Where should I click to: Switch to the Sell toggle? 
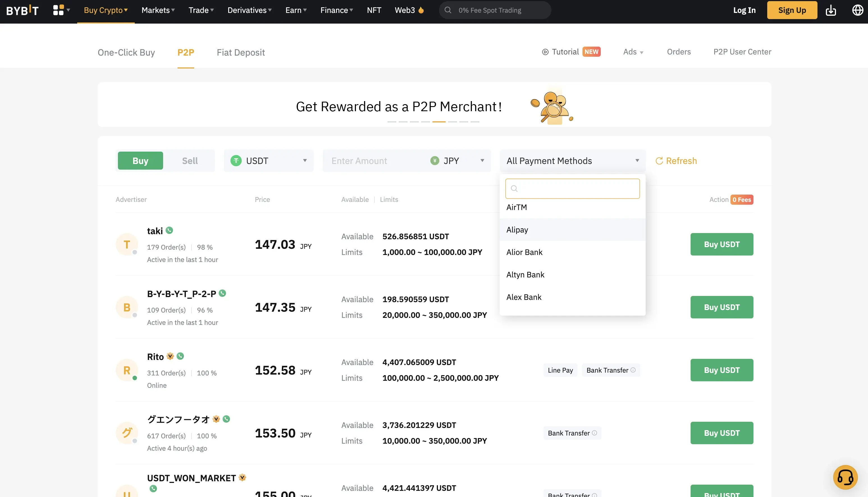[x=190, y=161]
